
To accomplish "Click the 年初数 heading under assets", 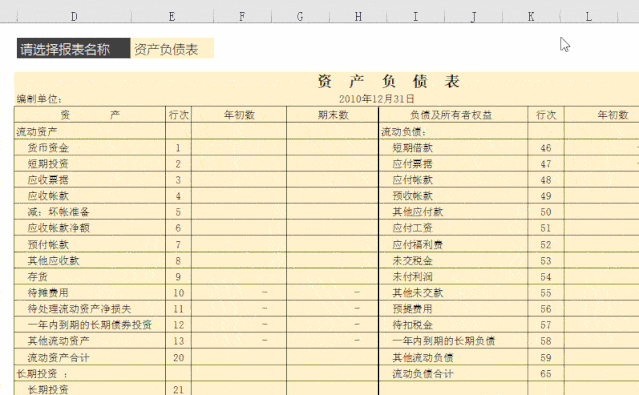I will tap(239, 115).
